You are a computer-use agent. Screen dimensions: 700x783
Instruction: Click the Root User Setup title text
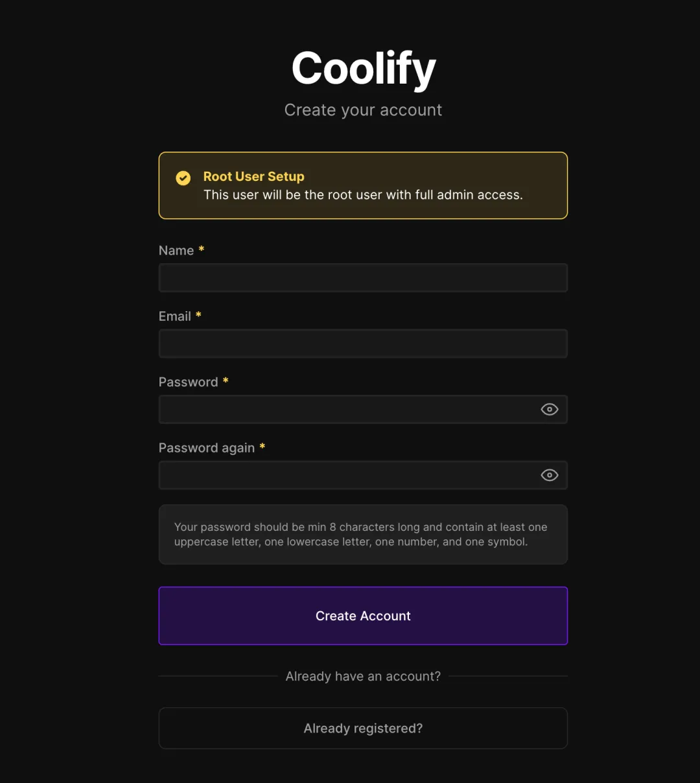click(253, 176)
